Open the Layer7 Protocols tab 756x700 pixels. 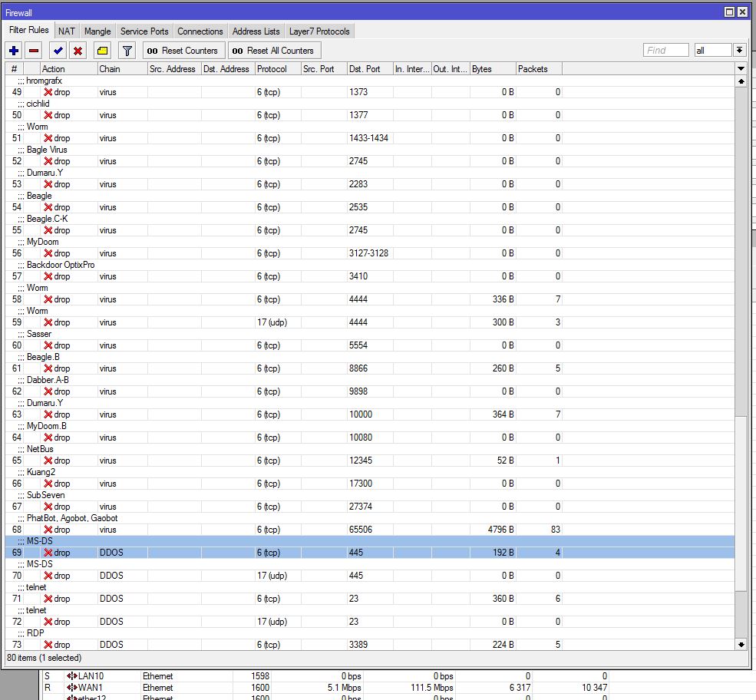[319, 31]
